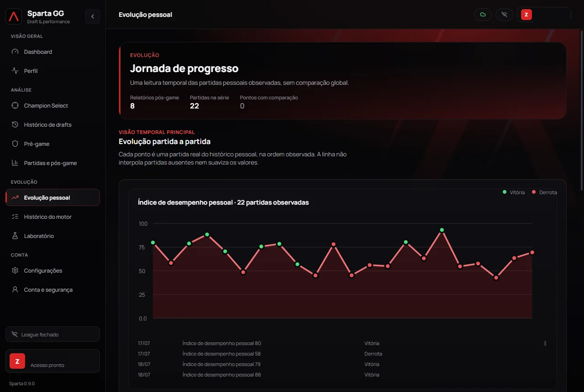Toggle the Derrota legend entry
The image size is (584, 392).
coord(544,192)
